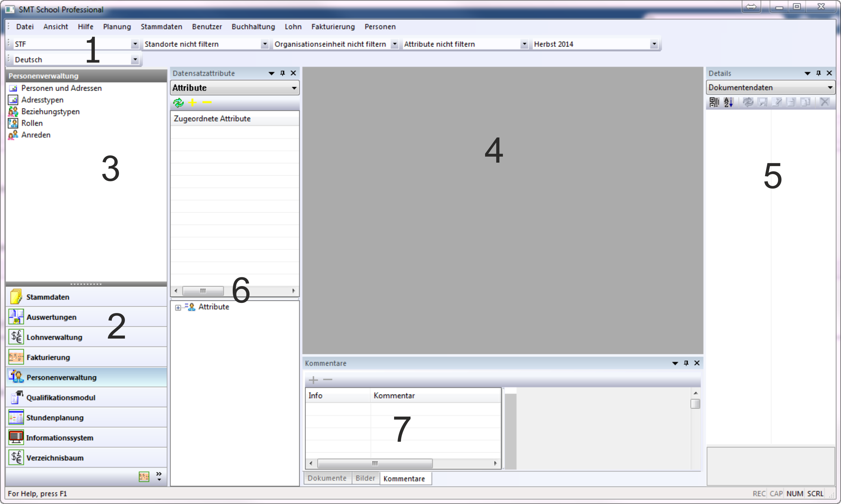841x504 pixels.
Task: Click the alphabetical sort icon in Details
Action: (x=729, y=102)
